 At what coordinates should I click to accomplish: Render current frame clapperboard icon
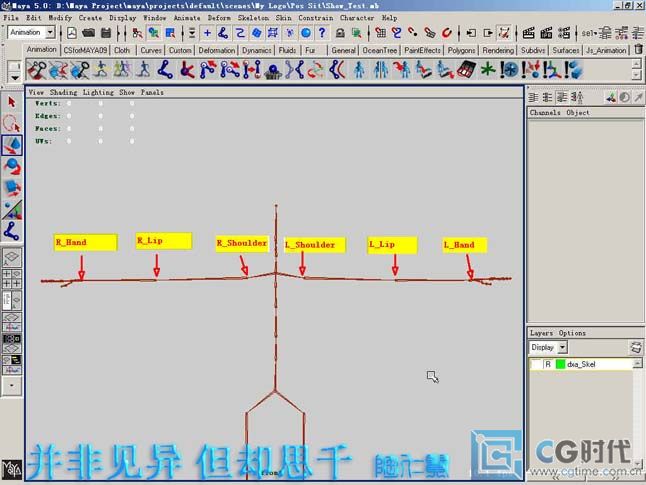click(x=529, y=33)
